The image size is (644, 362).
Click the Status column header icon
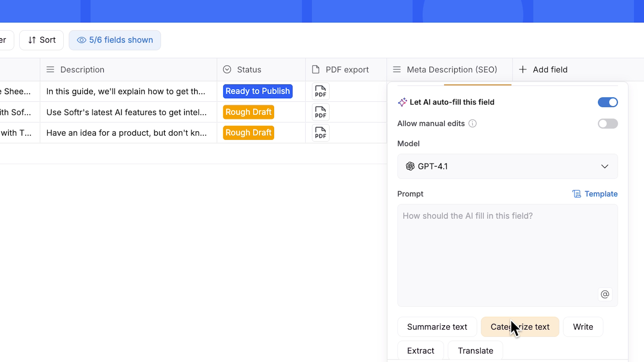pyautogui.click(x=227, y=69)
